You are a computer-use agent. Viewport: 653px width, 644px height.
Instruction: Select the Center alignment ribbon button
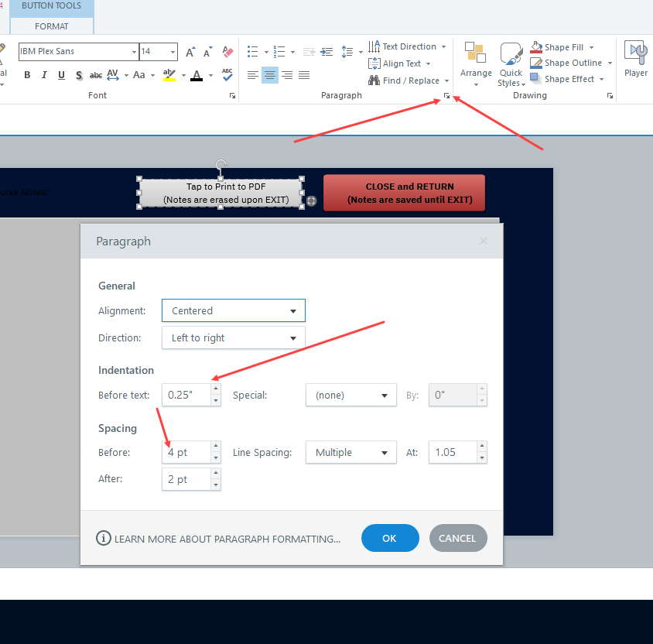[x=270, y=75]
